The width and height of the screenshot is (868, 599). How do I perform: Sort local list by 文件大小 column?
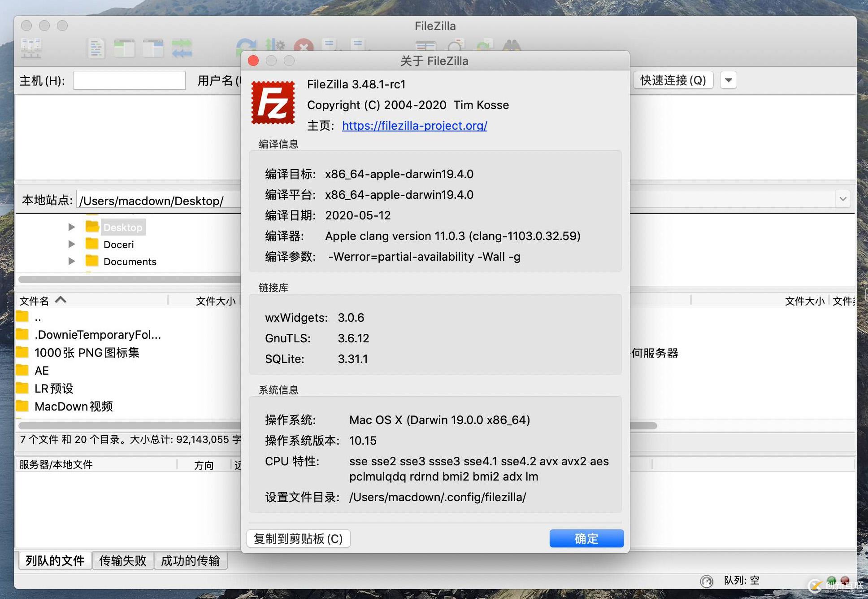(216, 301)
